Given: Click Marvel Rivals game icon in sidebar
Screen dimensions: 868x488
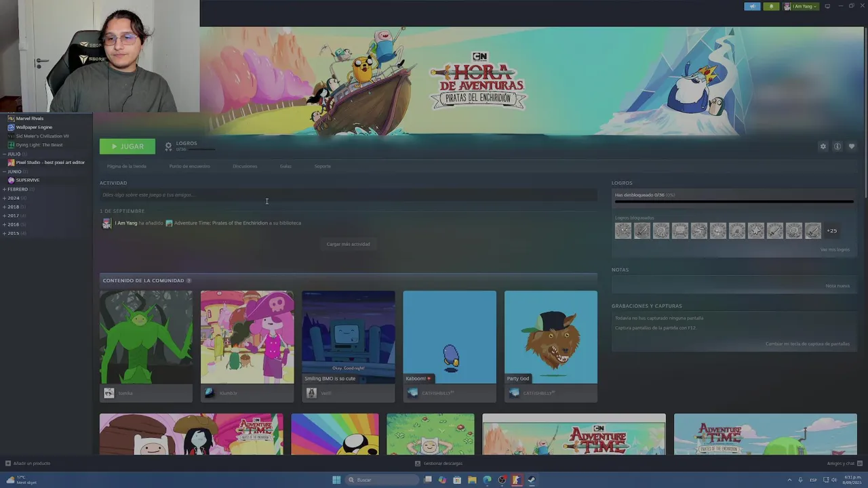Looking at the screenshot, I should click(x=11, y=119).
